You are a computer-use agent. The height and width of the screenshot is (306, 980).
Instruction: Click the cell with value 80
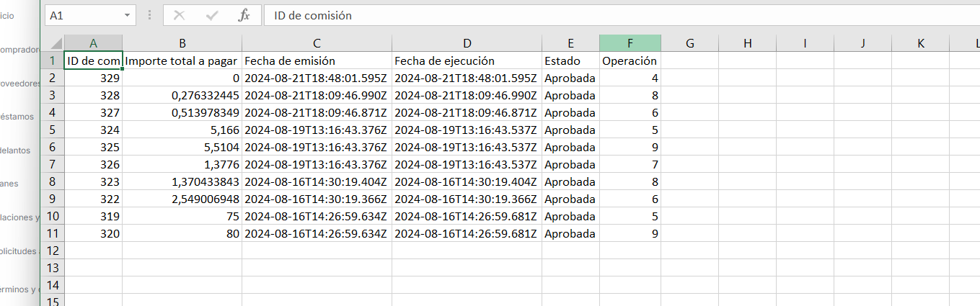182,233
